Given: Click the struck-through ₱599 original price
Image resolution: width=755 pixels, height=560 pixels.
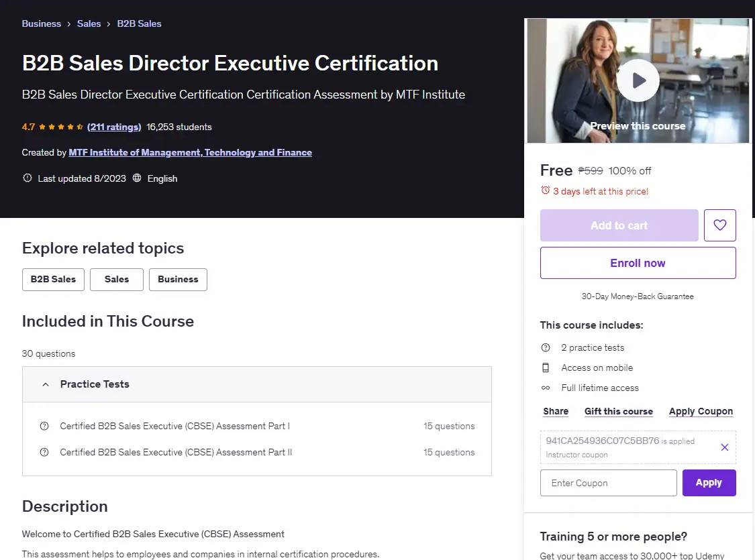Looking at the screenshot, I should tap(591, 171).
